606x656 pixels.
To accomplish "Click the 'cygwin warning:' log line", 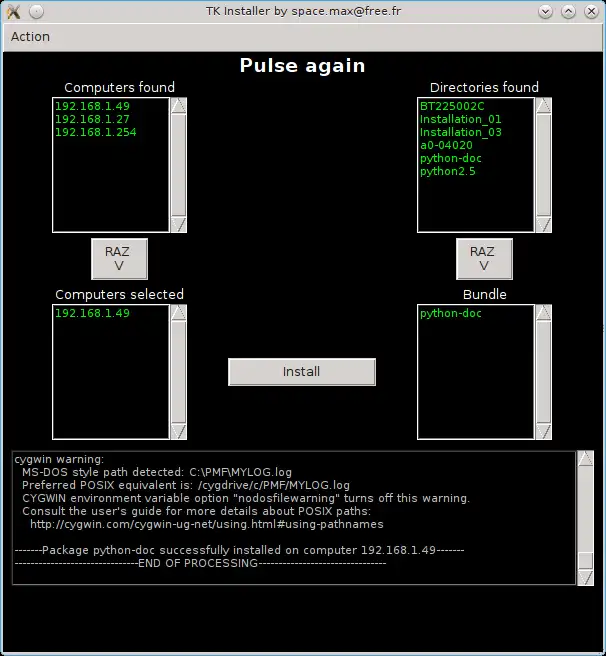I will click(x=59, y=459).
